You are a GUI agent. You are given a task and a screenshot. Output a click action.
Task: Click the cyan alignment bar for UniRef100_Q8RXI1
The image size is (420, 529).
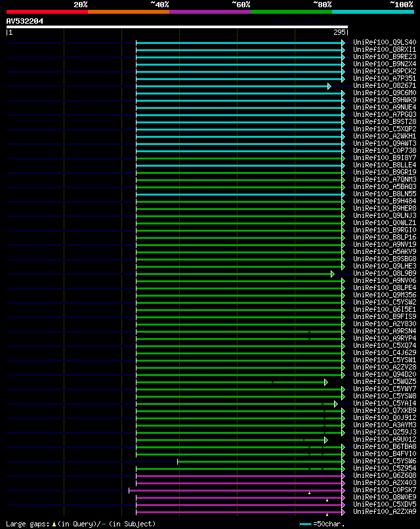point(238,51)
